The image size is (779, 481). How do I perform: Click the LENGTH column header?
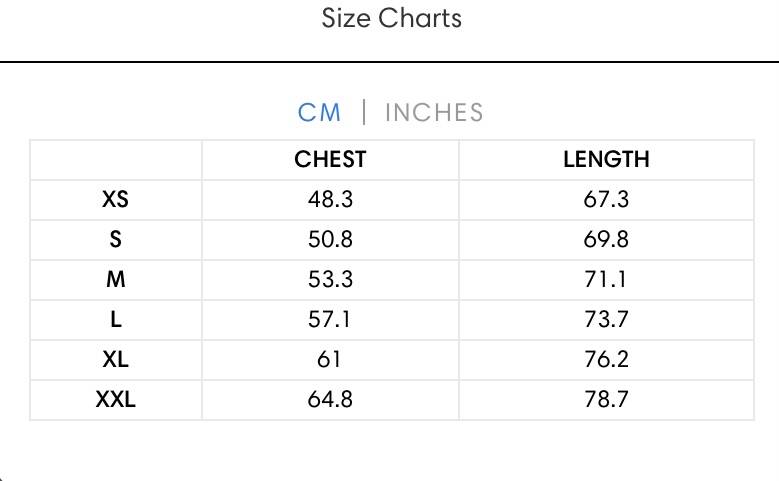point(606,160)
